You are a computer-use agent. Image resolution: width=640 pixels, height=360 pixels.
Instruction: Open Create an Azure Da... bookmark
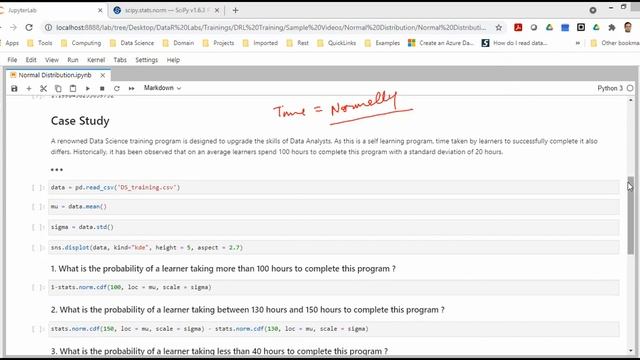pos(441,43)
